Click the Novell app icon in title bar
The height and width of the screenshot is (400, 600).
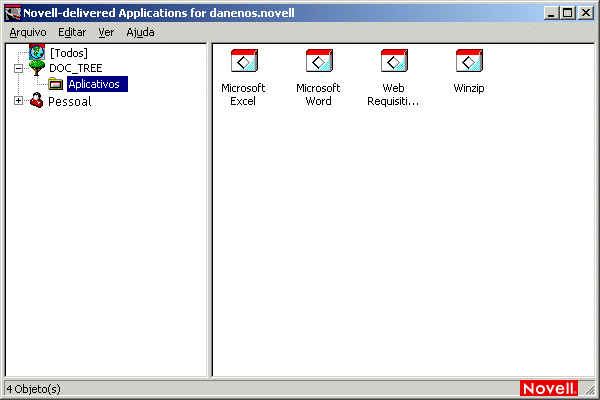[x=13, y=13]
